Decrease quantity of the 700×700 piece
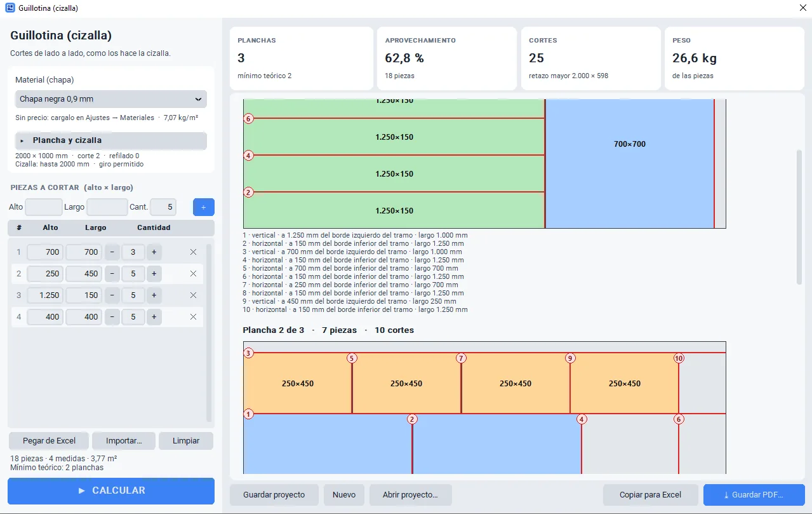 coord(112,252)
